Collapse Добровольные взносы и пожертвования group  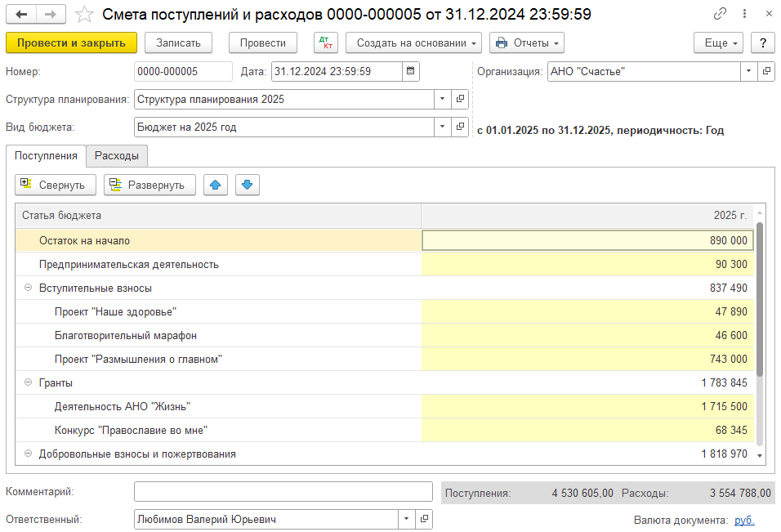point(28,454)
